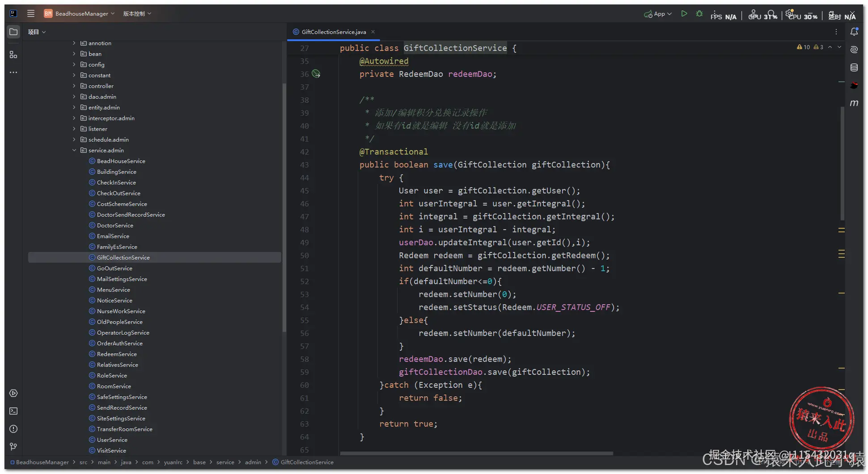Select the GiftCollectionService.java editor tab

334,32
